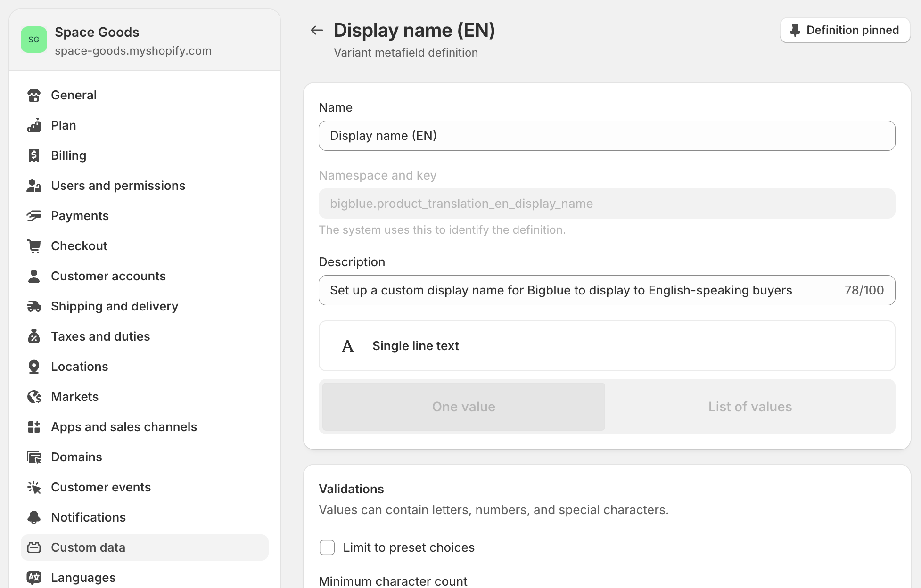This screenshot has width=921, height=588.
Task: Click the Single line text type row
Action: (607, 346)
